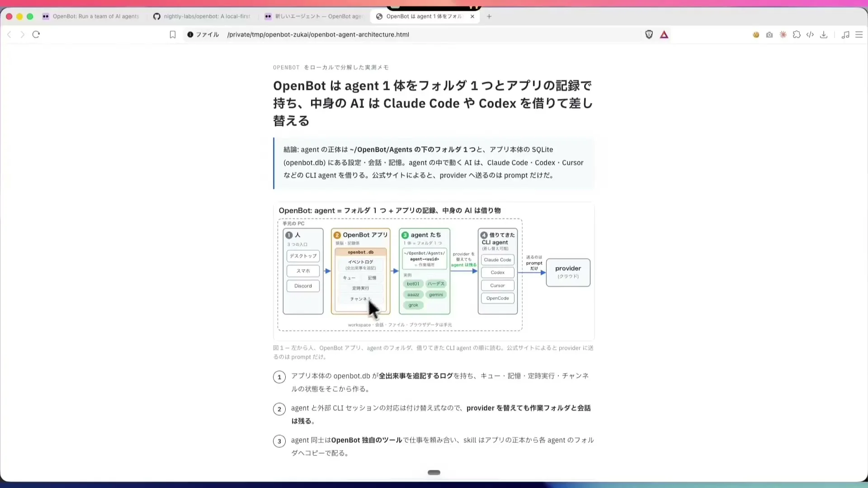The width and height of the screenshot is (868, 488).
Task: Open the music note playlist icon
Action: 845,35
